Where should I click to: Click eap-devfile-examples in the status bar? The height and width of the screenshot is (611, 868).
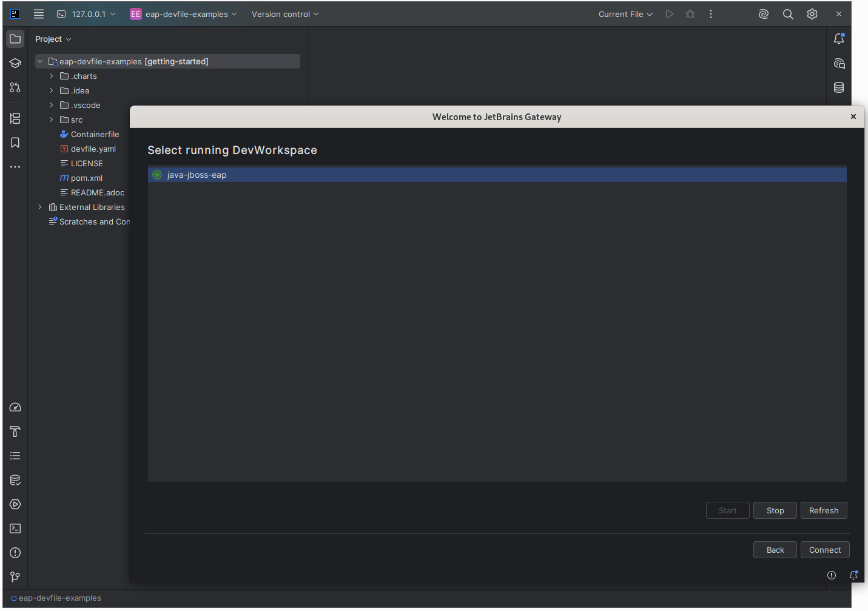tap(56, 598)
